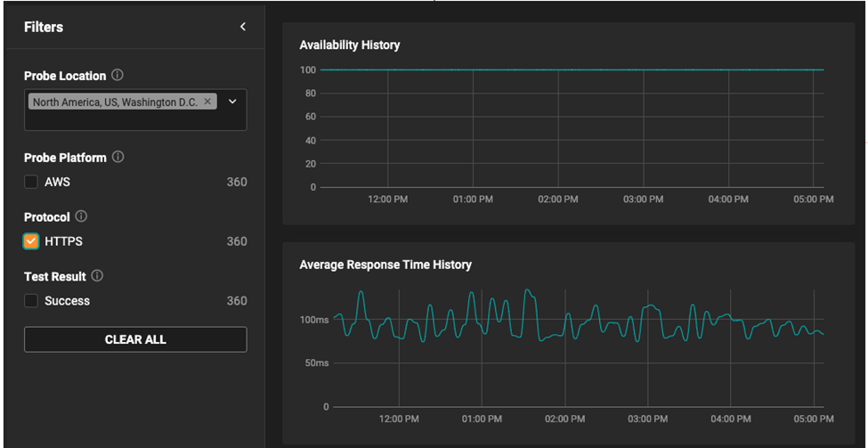The image size is (868, 448).
Task: Click the Average Response Time History title
Action: [x=385, y=265]
